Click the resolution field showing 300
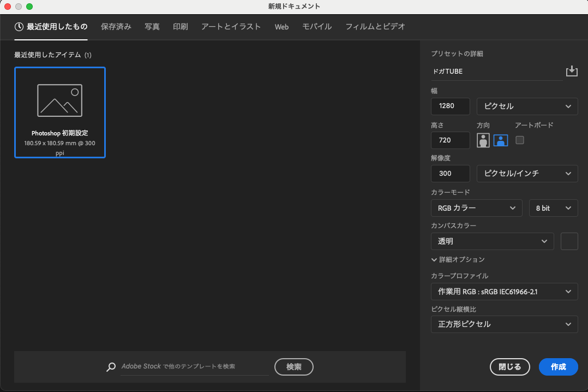 pos(451,174)
